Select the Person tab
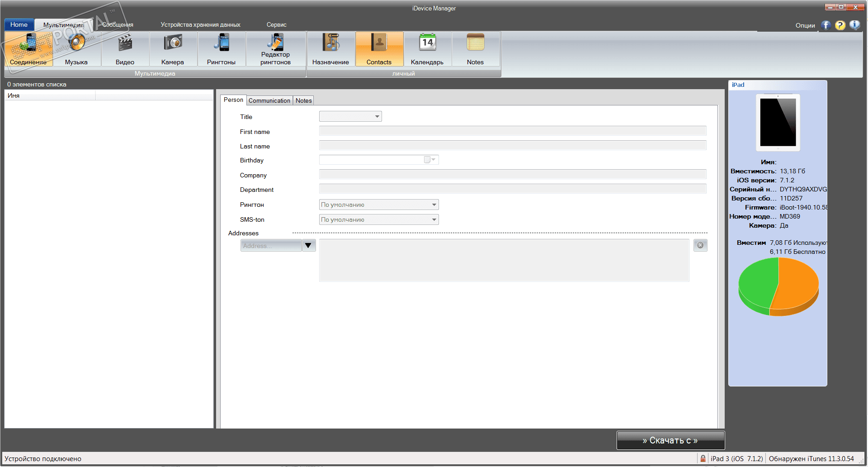The image size is (868, 467). click(233, 100)
